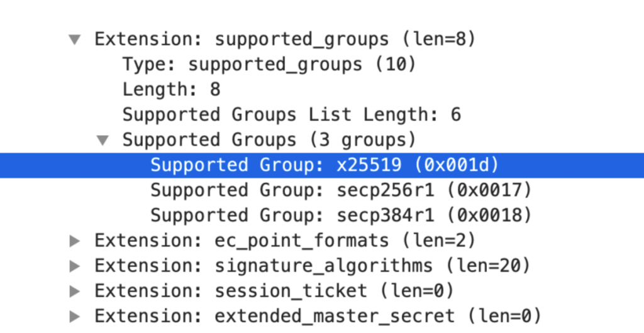644x333 pixels.
Task: Expand the ec_point_formats extension triangle
Action: coord(75,241)
